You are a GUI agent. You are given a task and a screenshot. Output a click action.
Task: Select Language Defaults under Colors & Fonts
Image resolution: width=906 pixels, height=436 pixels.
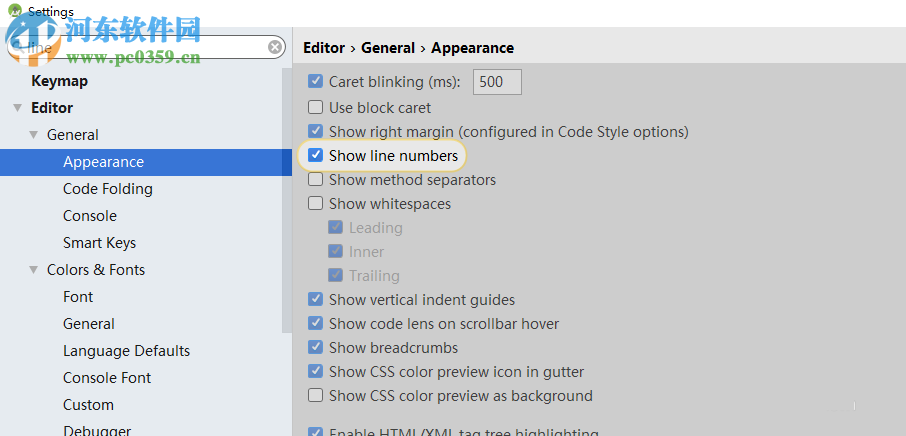126,351
